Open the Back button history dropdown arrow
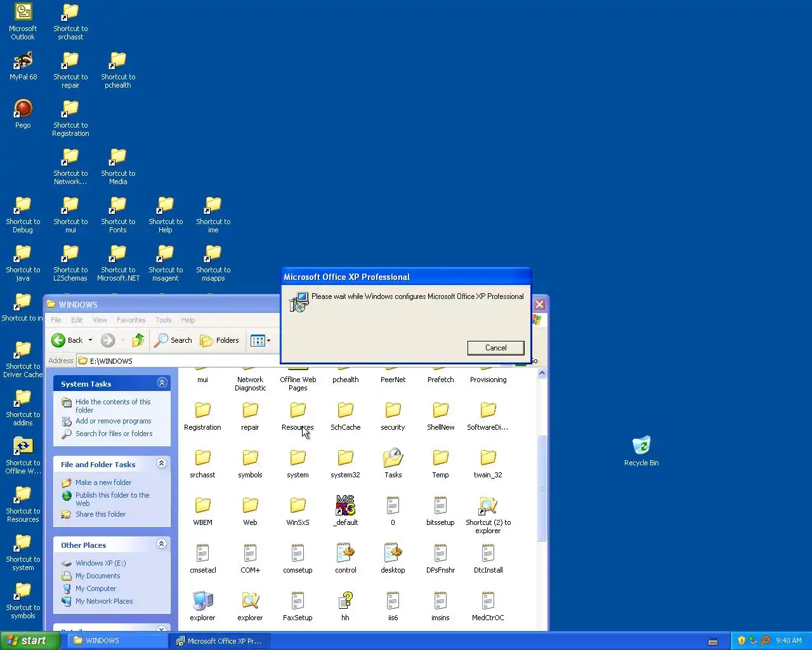The height and width of the screenshot is (650, 812). click(x=90, y=340)
